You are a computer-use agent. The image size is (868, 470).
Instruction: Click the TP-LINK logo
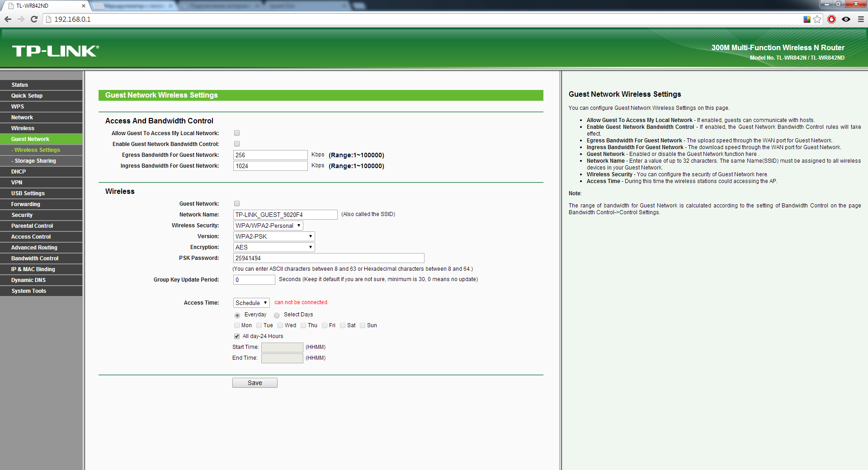[55, 51]
